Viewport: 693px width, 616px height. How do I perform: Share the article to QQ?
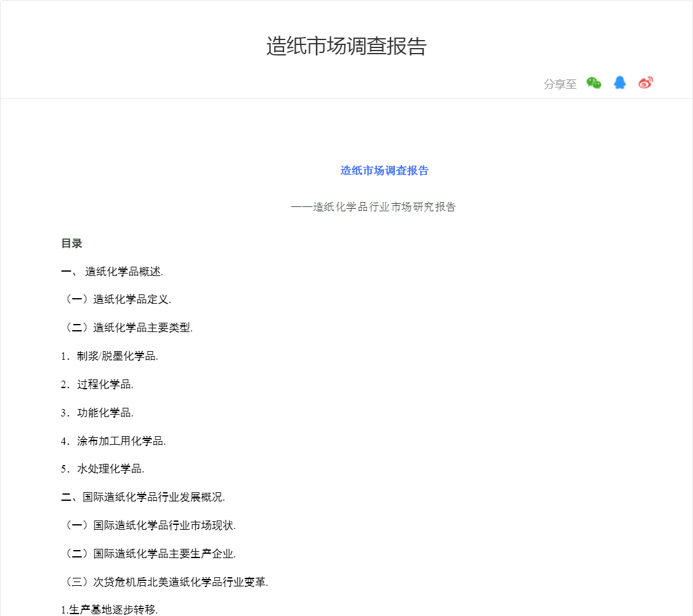click(x=620, y=83)
